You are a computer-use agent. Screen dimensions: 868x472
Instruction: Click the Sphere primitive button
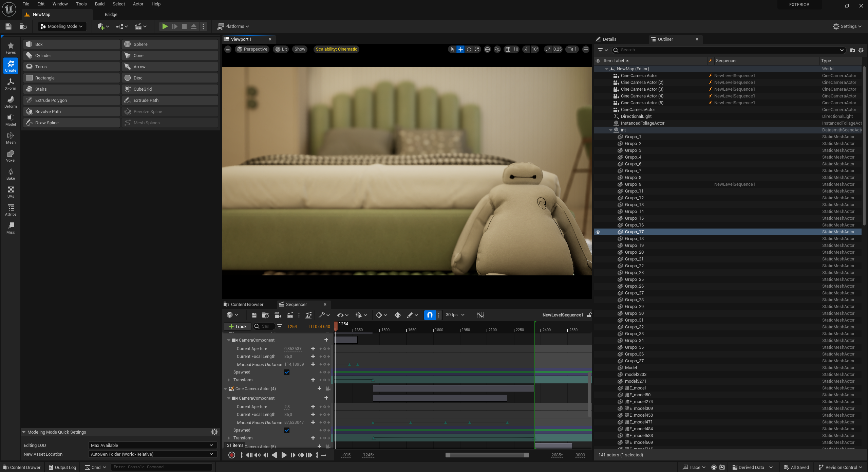pyautogui.click(x=170, y=44)
